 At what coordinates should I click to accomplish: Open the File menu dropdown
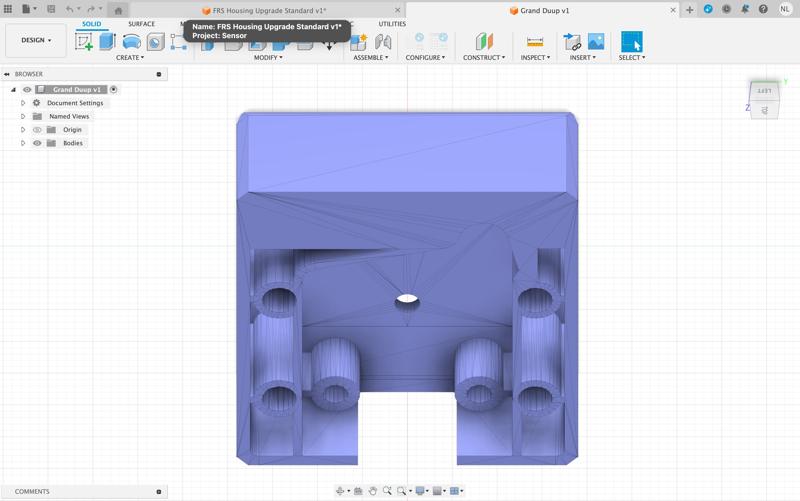click(29, 9)
